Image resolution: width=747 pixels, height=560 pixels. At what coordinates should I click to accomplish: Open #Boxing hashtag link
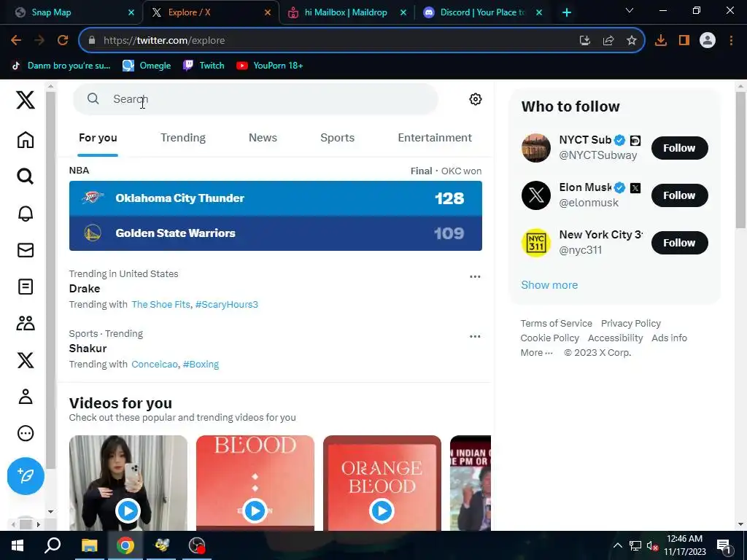point(201,365)
